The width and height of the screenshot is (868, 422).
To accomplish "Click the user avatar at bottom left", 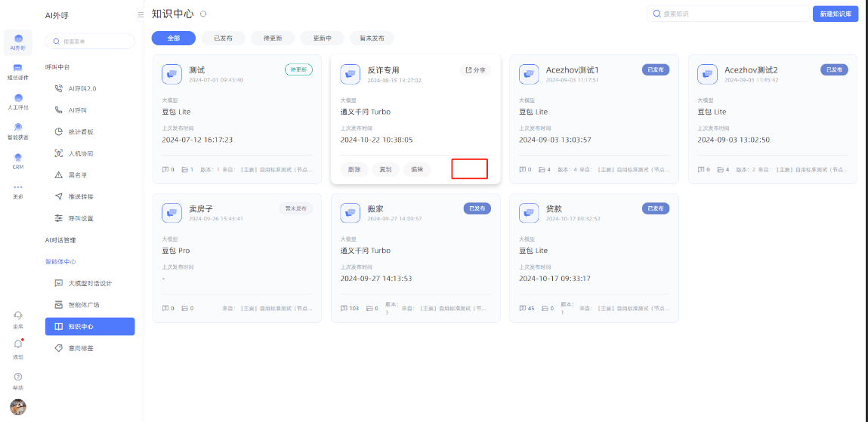I will click(x=18, y=407).
